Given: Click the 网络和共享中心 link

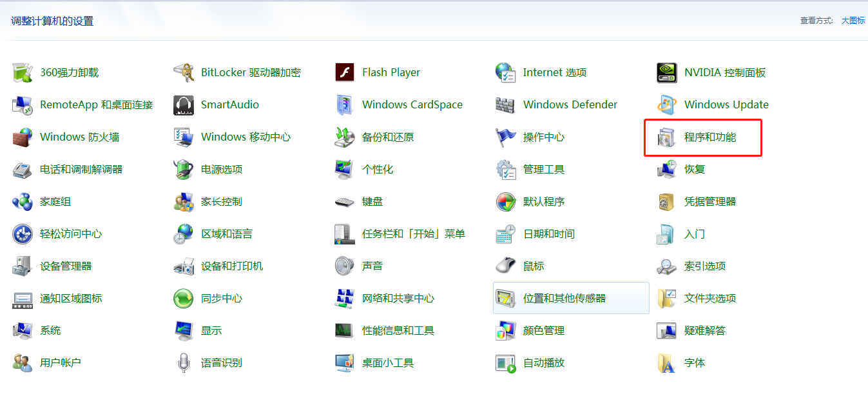Looking at the screenshot, I should tap(398, 299).
